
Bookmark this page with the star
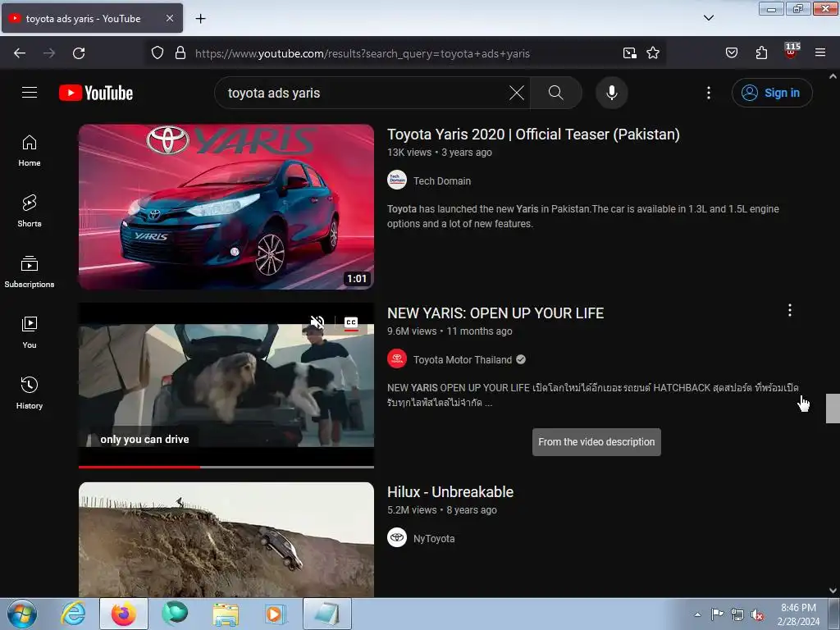click(x=652, y=53)
